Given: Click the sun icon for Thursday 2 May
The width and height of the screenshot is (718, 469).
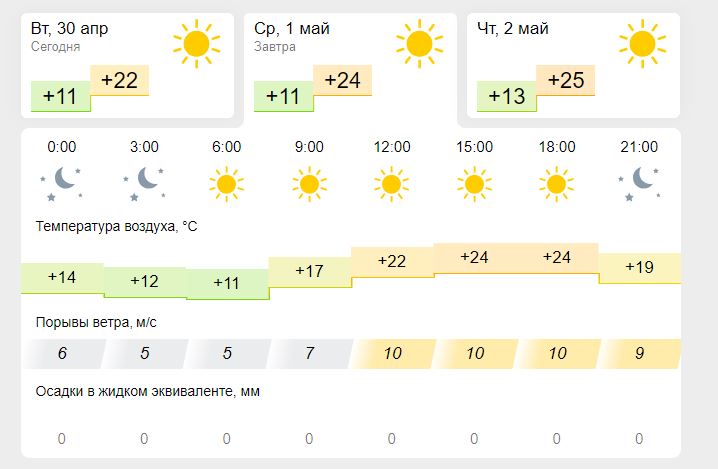Looking at the screenshot, I should pyautogui.click(x=642, y=43).
